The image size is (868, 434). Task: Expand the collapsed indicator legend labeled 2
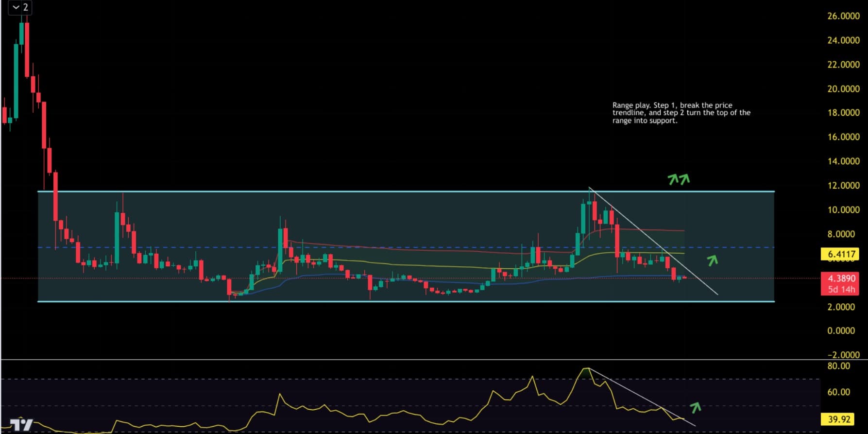tap(21, 8)
